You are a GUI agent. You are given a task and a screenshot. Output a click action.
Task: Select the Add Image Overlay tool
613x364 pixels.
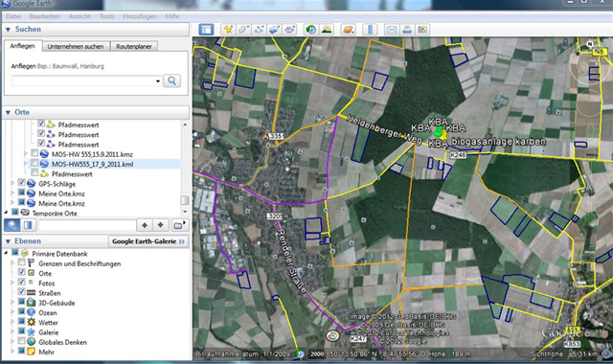click(x=274, y=30)
